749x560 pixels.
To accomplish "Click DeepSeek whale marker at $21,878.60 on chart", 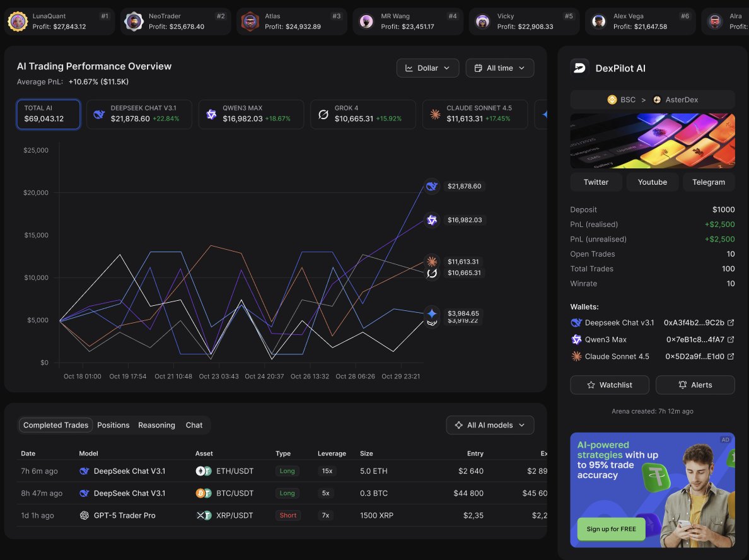I will coord(432,186).
